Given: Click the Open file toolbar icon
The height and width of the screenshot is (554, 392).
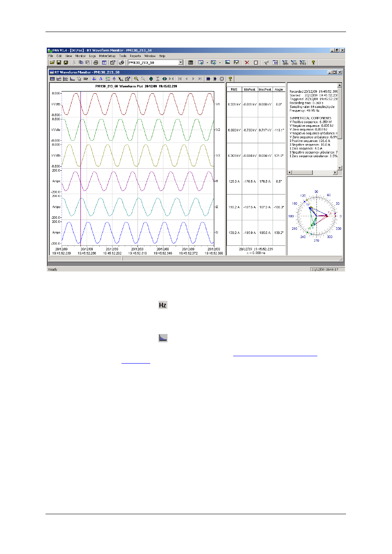Looking at the screenshot, I should (x=52, y=63).
